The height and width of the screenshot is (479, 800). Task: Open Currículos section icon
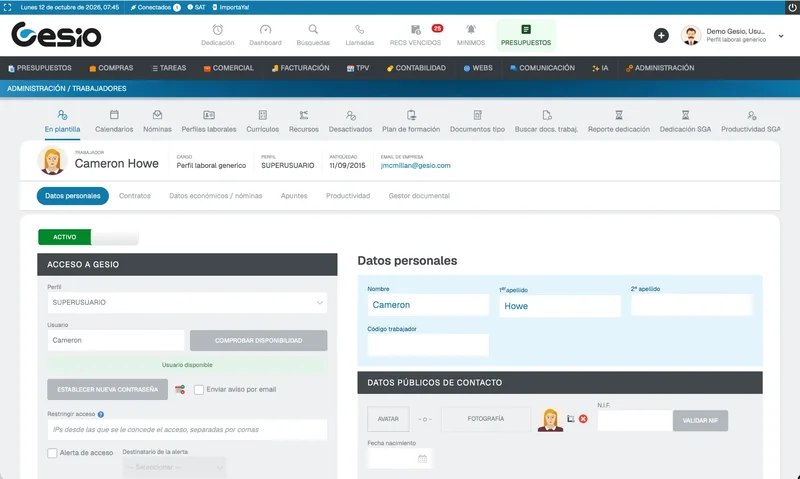[263, 115]
